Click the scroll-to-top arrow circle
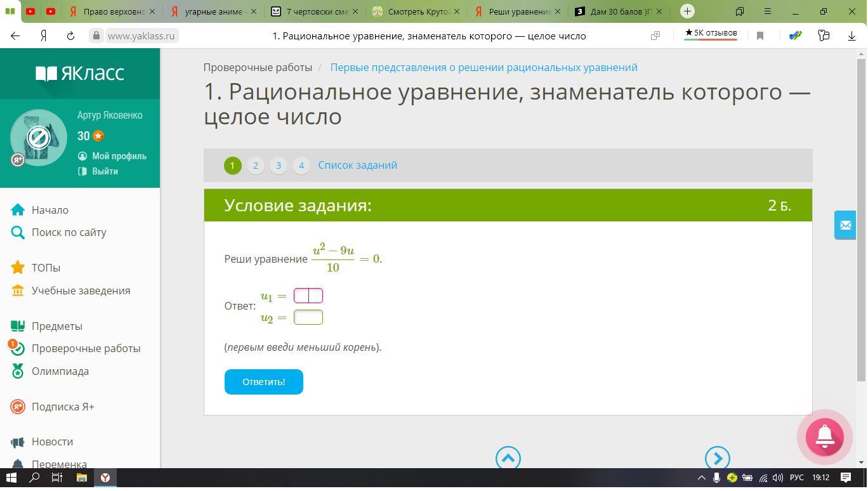868x491 pixels. point(508,458)
